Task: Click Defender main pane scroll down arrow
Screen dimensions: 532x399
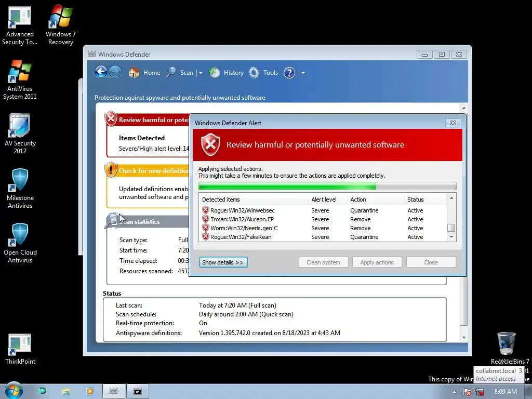Action: (x=464, y=338)
